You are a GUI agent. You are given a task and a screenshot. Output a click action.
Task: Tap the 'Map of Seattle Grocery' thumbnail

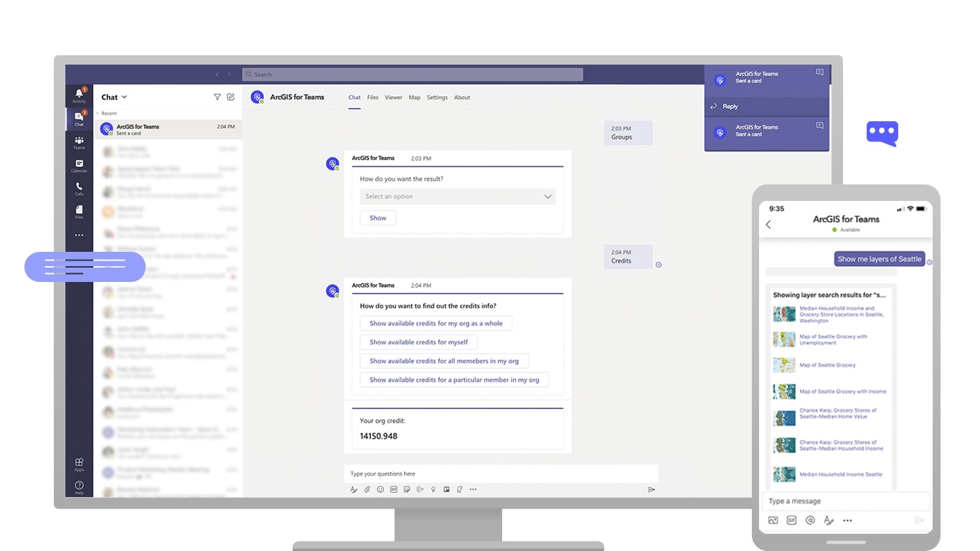click(x=784, y=365)
